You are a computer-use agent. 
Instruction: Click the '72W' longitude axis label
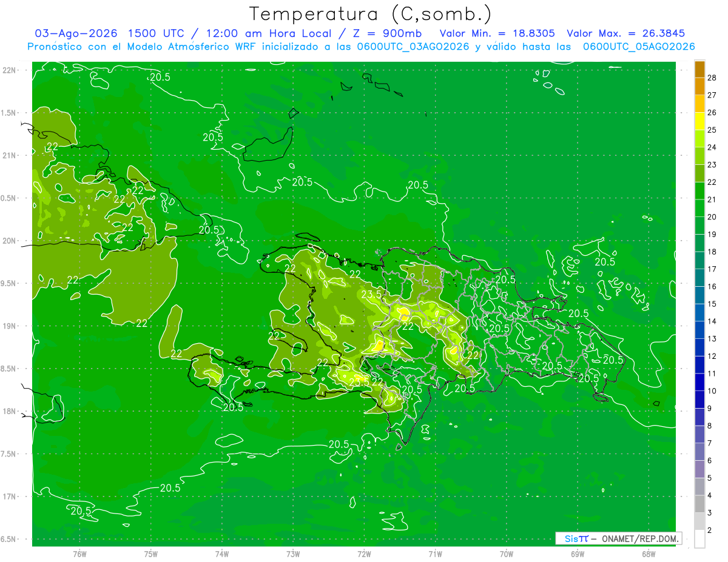[x=365, y=554]
